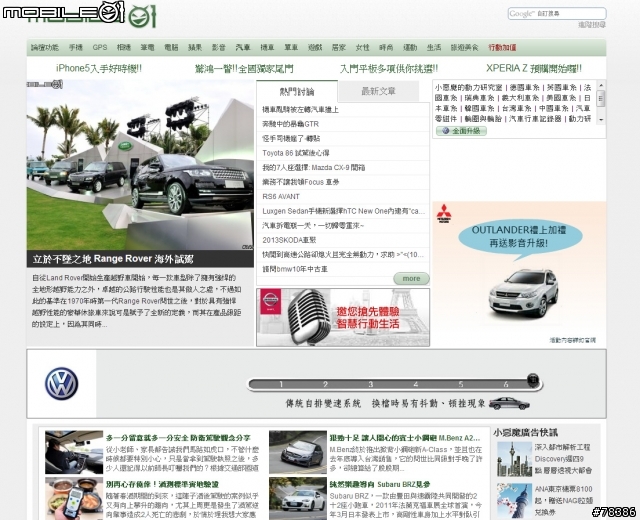
Task: Click the Outlander car advertisement image
Action: pyautogui.click(x=519, y=273)
